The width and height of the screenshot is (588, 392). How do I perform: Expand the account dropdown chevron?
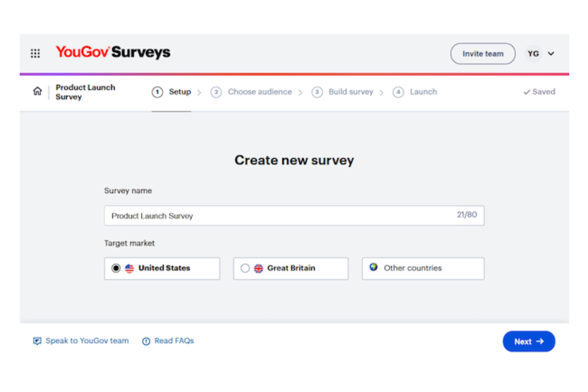[x=551, y=54]
